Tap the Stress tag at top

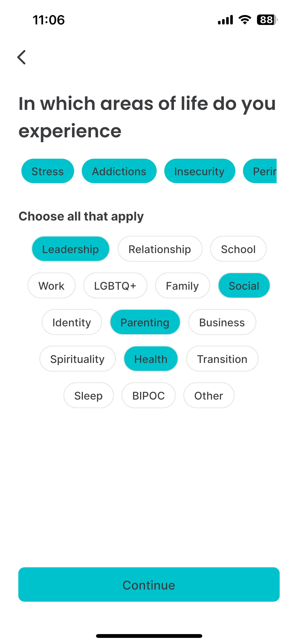[x=48, y=171]
